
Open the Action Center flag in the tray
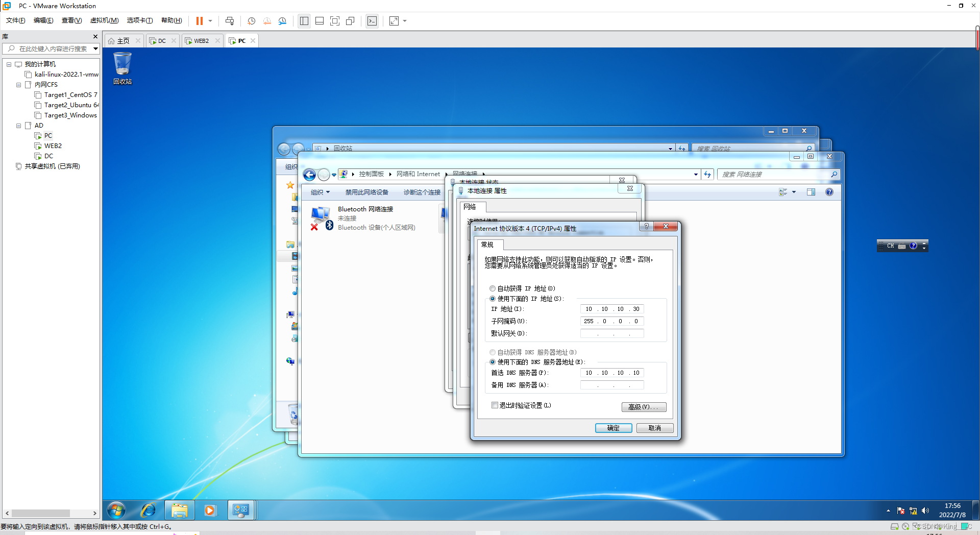901,510
